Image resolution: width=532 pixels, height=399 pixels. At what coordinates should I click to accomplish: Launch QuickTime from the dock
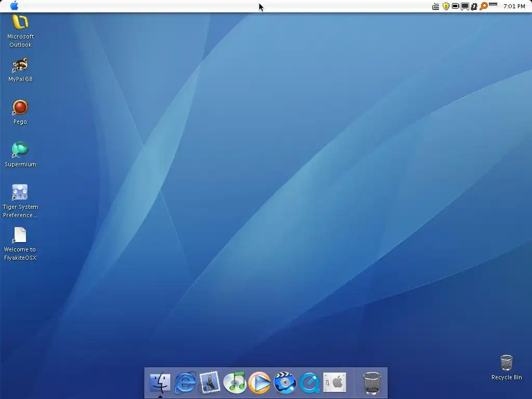310,383
